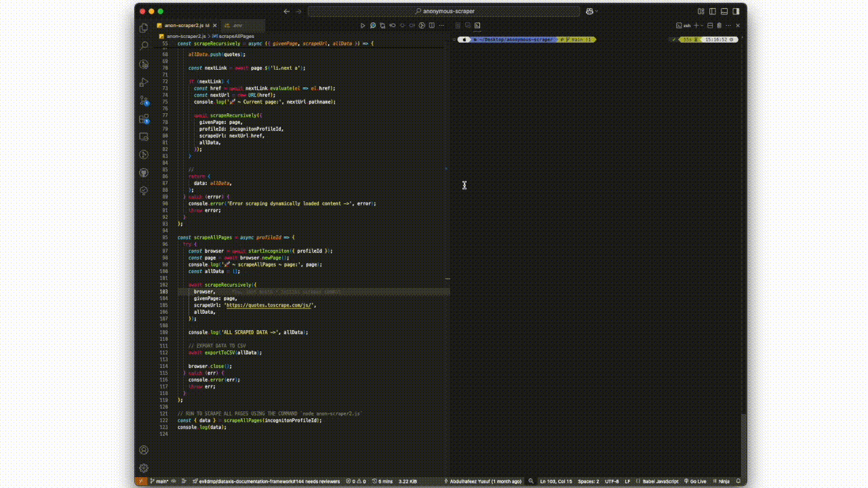Viewport: 868px width, 488px height.
Task: Click the 3.22 KiB file size
Action: (408, 481)
